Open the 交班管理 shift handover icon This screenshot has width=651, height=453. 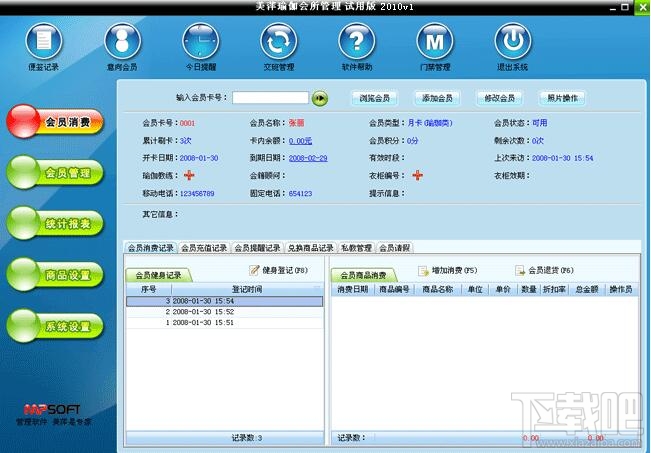pyautogui.click(x=279, y=42)
